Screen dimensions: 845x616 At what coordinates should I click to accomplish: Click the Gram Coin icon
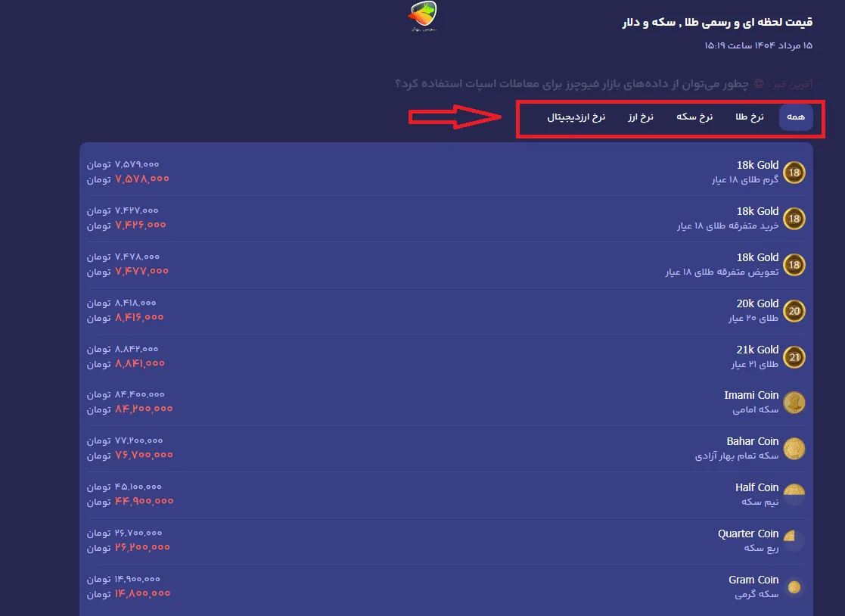coord(794,586)
